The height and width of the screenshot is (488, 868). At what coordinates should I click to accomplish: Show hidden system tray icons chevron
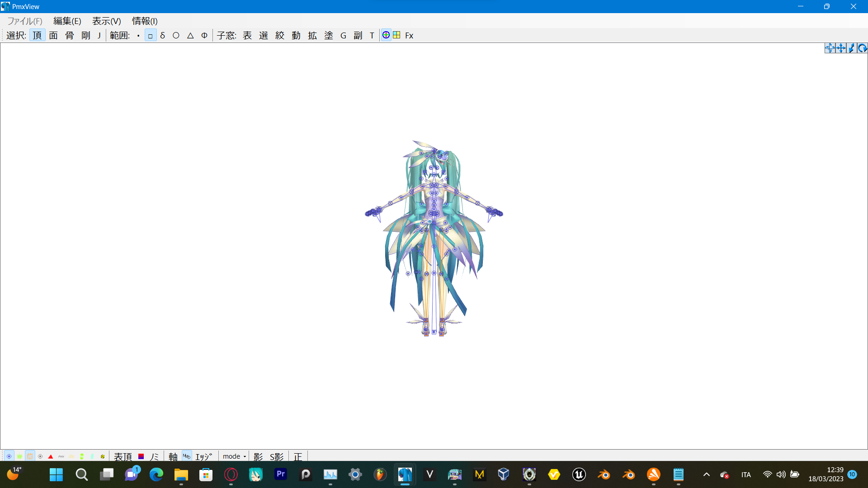coord(707,474)
